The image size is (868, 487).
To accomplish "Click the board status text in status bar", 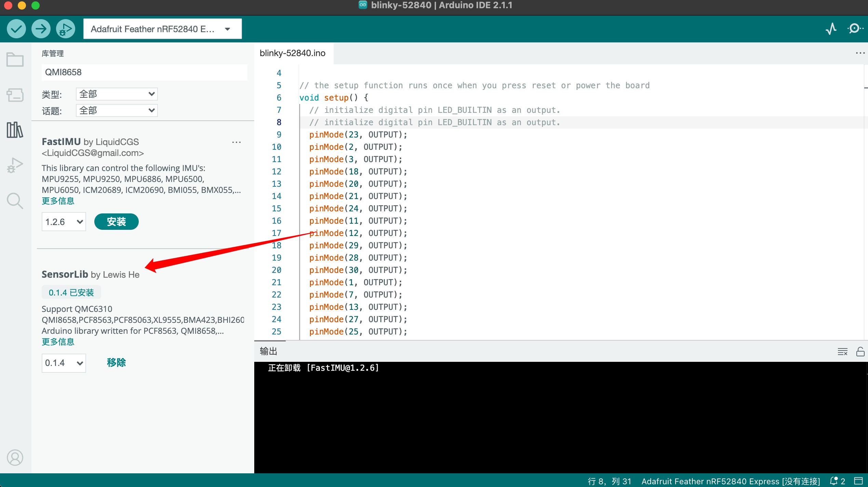I will click(731, 481).
